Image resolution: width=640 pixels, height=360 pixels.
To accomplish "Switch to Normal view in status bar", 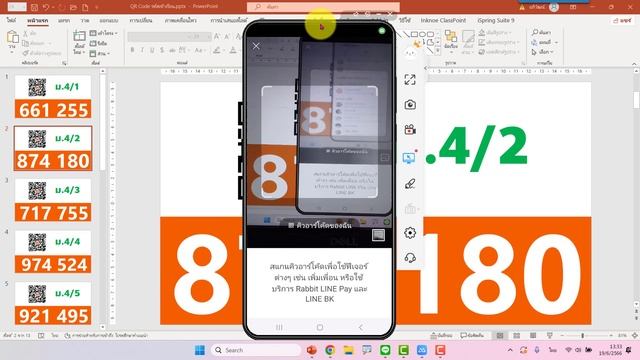I will click(x=500, y=336).
